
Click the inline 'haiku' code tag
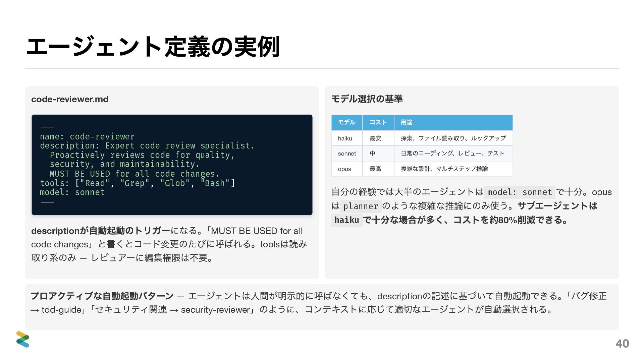click(x=346, y=220)
